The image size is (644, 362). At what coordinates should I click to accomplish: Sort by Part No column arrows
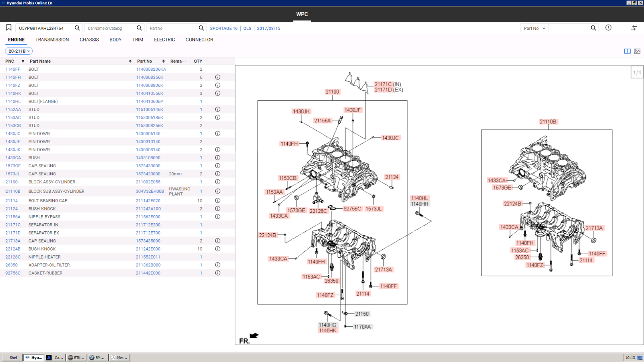click(163, 61)
